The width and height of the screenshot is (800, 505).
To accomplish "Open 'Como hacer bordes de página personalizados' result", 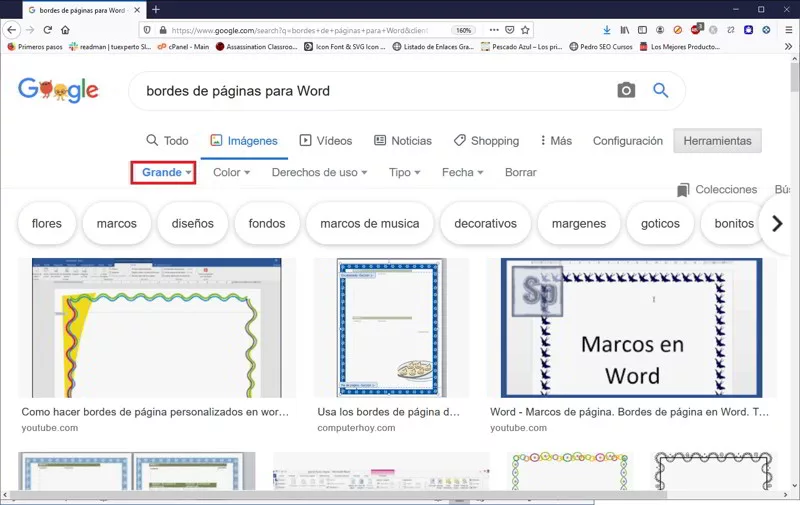I will click(x=155, y=412).
